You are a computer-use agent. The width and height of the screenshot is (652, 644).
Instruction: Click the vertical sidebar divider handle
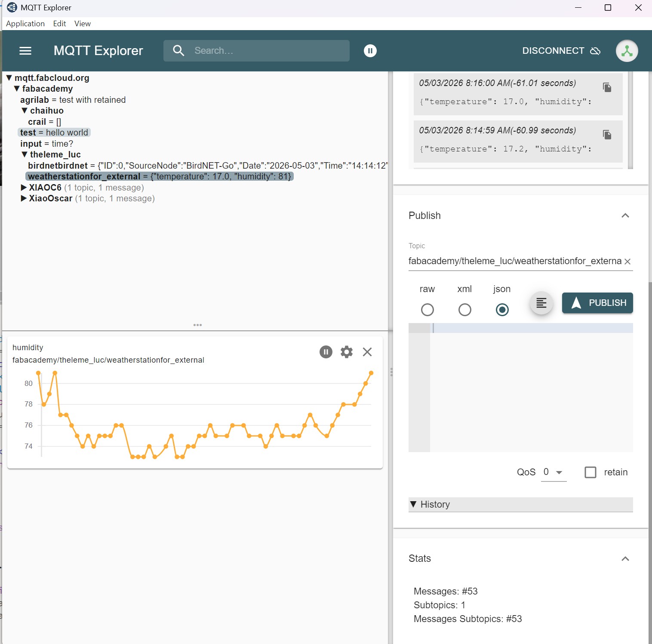point(391,372)
